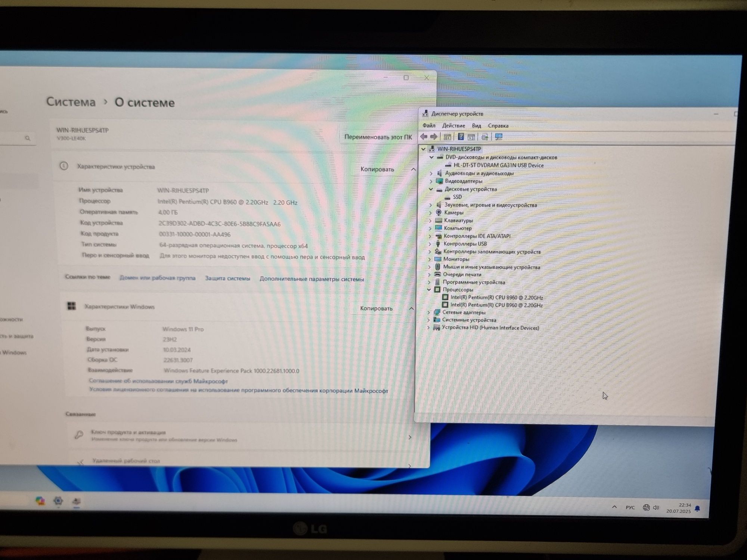Select first Intel Pentium B960 processor entry
Screen dimensions: 747x560
497,298
